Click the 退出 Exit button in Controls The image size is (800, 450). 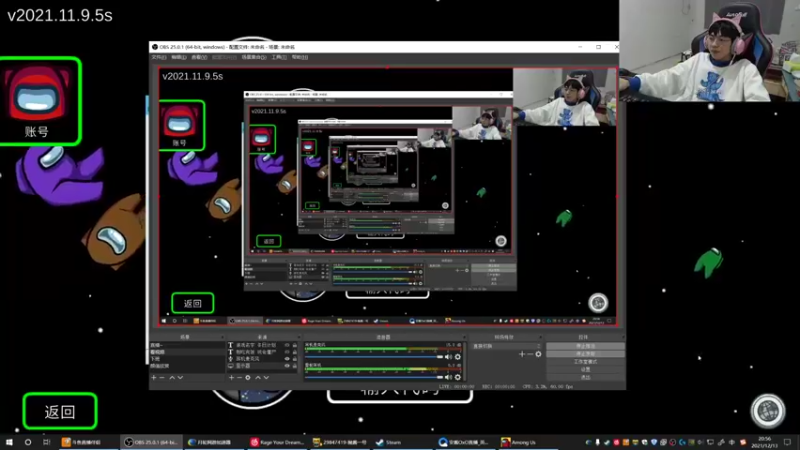pos(585,377)
